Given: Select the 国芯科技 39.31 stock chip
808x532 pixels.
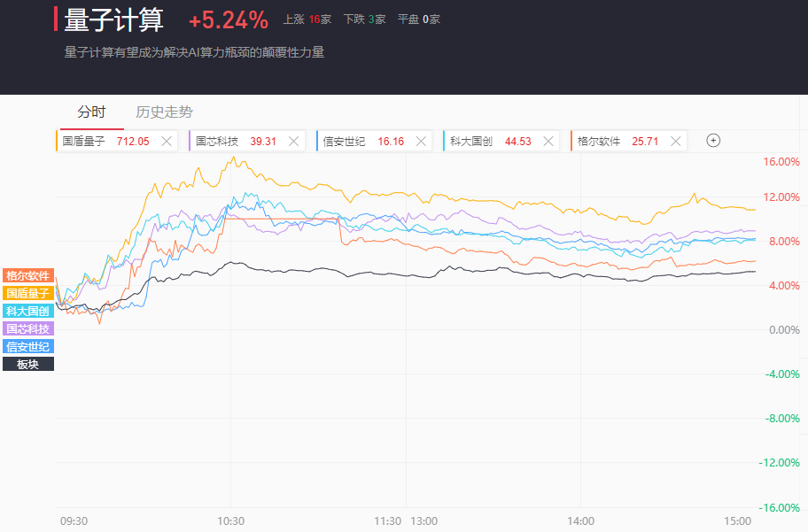Looking at the screenshot, I should [235, 141].
